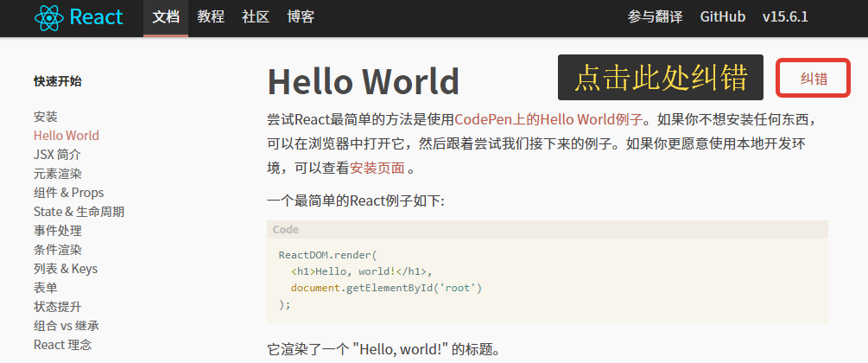The width and height of the screenshot is (868, 363).
Task: Select Hello World in the sidebar
Action: tap(67, 136)
